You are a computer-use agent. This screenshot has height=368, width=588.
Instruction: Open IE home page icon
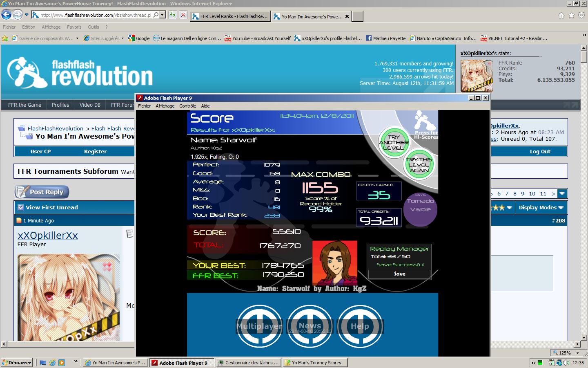pos(561,16)
